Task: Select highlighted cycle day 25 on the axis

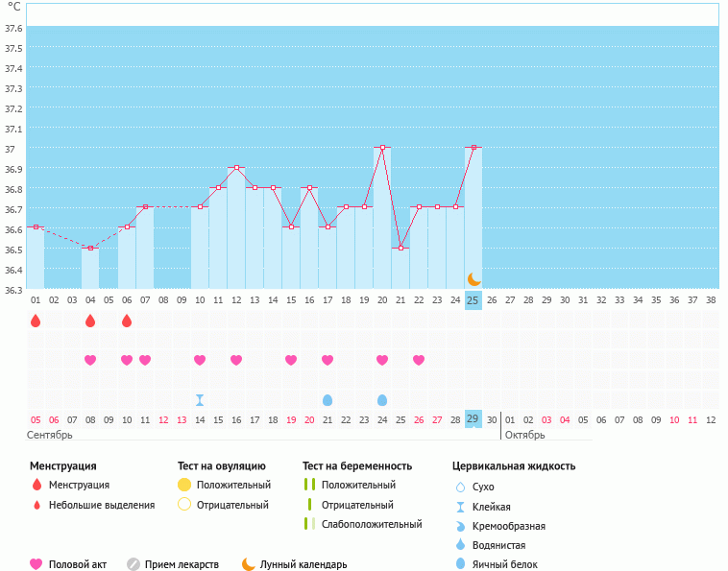Action: (x=473, y=300)
